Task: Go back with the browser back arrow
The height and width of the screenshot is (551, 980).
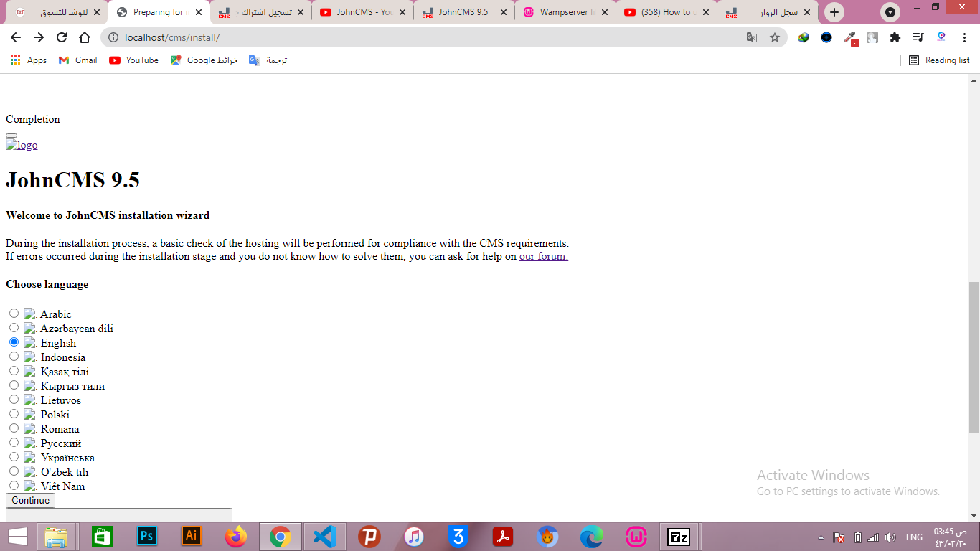Action: click(16, 37)
